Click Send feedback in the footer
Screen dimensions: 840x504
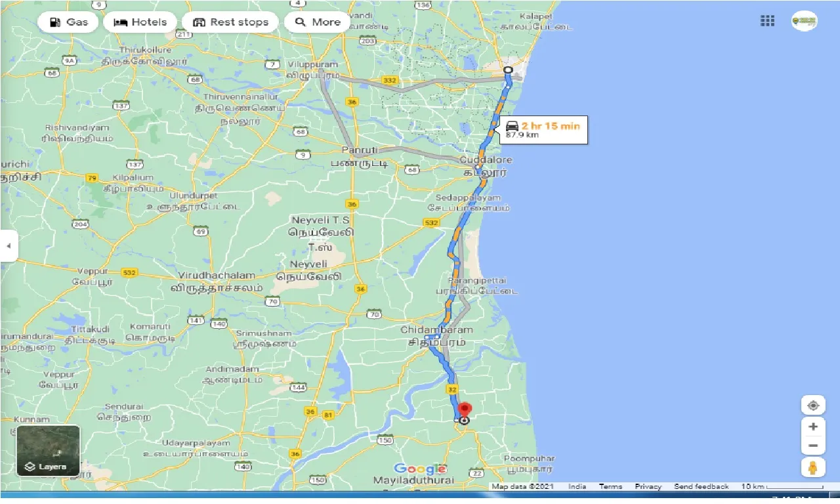tap(701, 487)
